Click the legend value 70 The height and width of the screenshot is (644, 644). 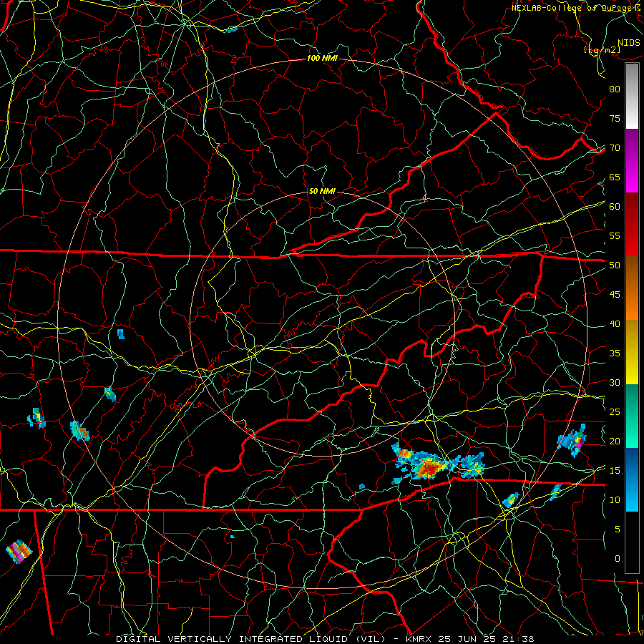615,148
